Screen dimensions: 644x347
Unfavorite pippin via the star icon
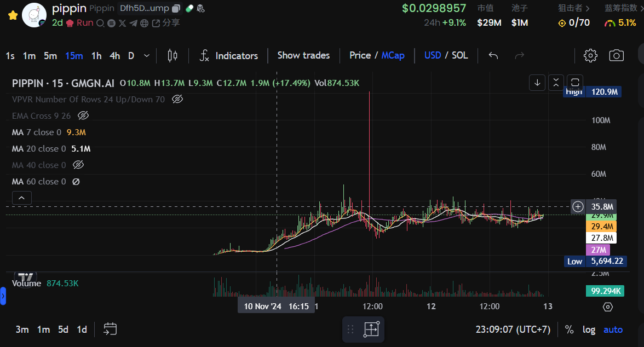pos(13,15)
